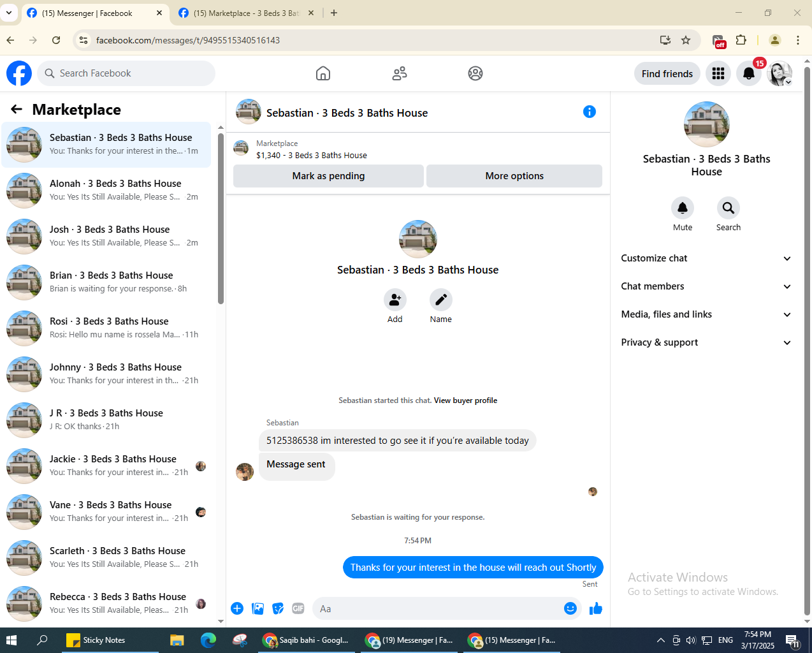
Task: Open Facebook home via logo
Action: pos(19,73)
